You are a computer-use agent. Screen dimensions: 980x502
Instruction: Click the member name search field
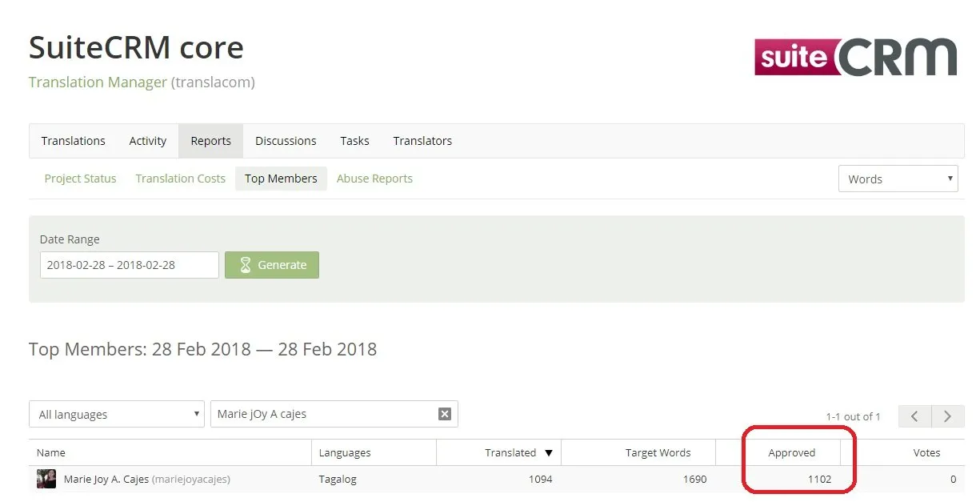[334, 414]
